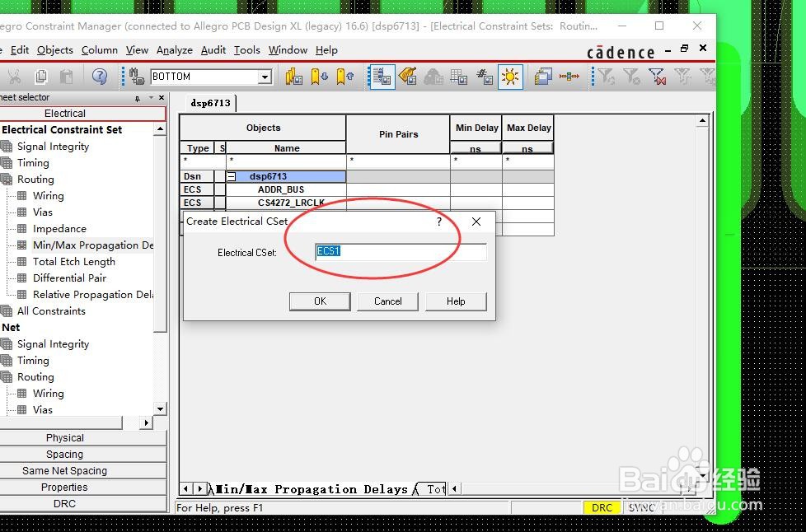Viewport: 806px width, 532px height.
Task: Open Signal Integrity under Net
Action: click(53, 344)
